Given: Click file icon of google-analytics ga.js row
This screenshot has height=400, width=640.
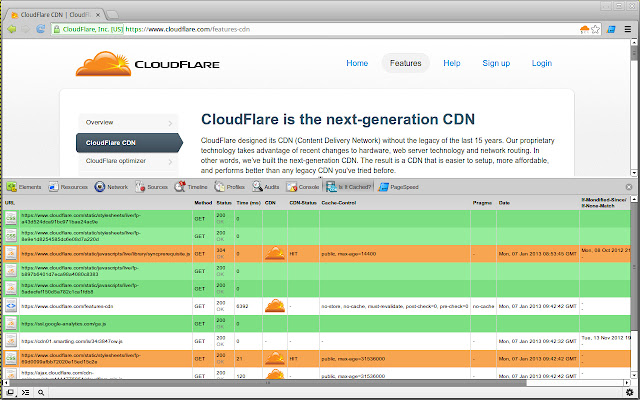Looking at the screenshot, I should pos(11,324).
